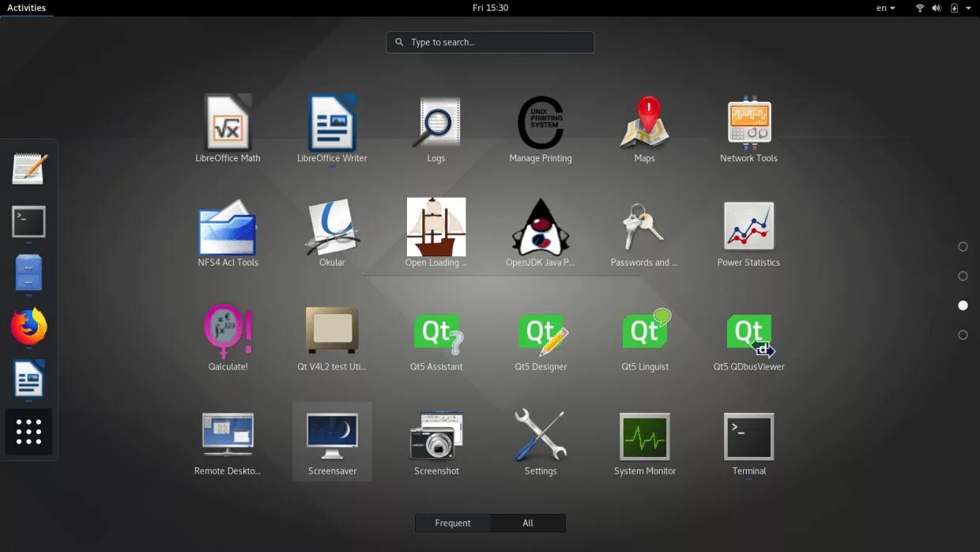Image resolution: width=980 pixels, height=552 pixels.
Task: Open the Logs application
Action: 436,129
